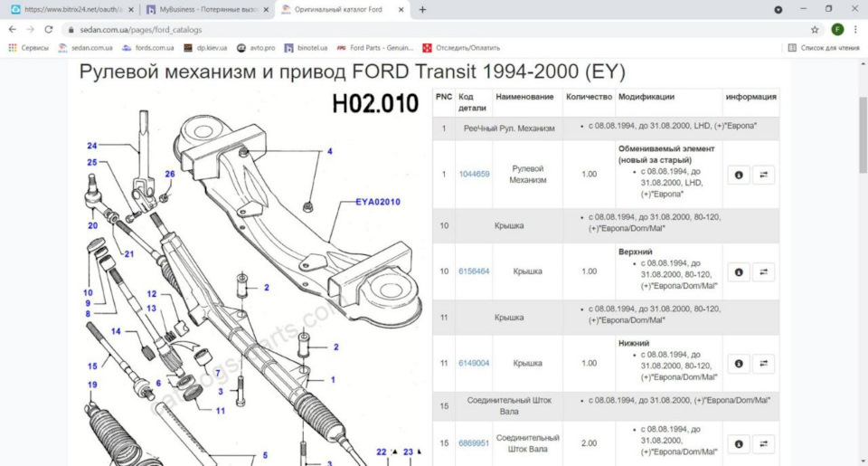This screenshot has height=466, width=868.
Task: Show info for part 6869951
Action: tap(739, 444)
